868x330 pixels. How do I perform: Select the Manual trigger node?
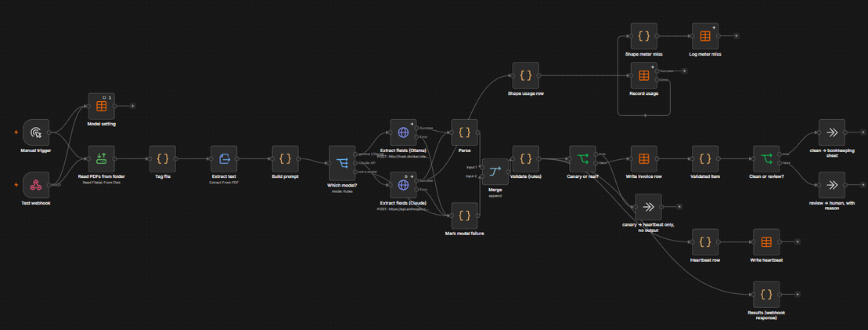click(36, 132)
